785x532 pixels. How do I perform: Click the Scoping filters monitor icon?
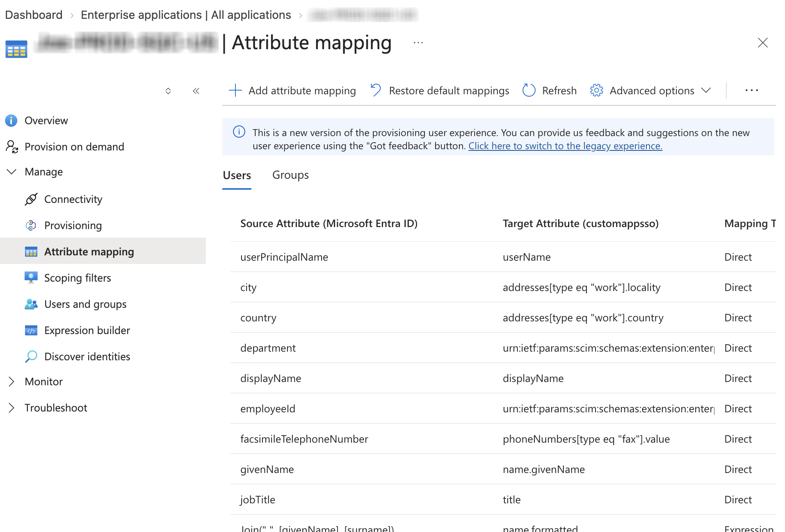[x=31, y=277]
